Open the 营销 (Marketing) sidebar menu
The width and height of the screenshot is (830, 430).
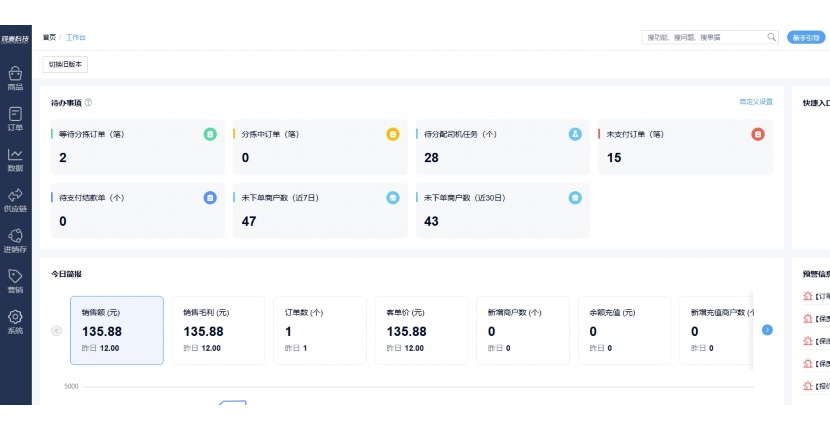coord(15,281)
